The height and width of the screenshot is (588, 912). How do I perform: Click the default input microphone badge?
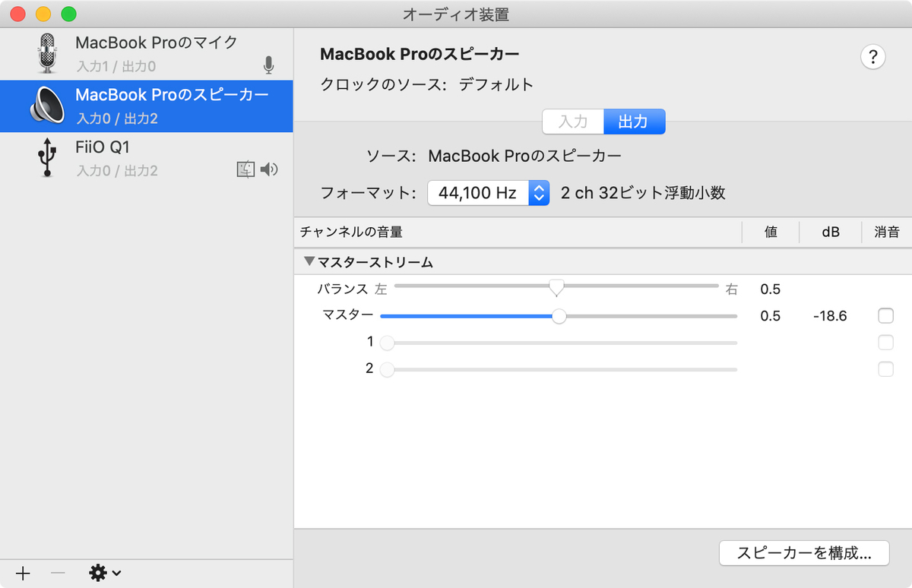[268, 65]
